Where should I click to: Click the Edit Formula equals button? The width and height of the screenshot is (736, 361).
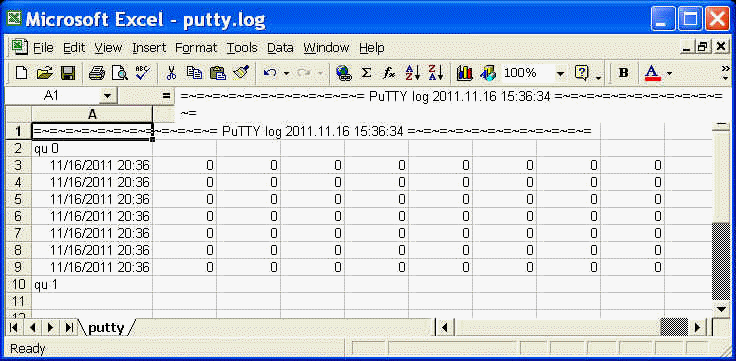coord(166,96)
